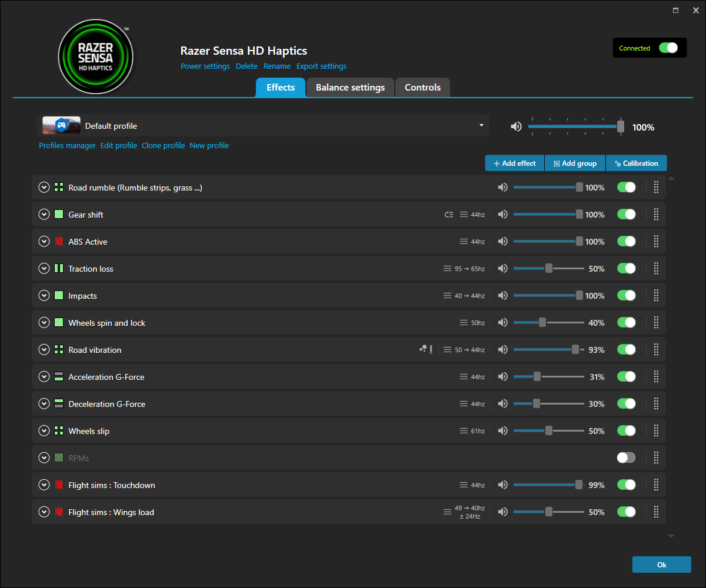Click the Traction loss volume slider

coord(548,269)
